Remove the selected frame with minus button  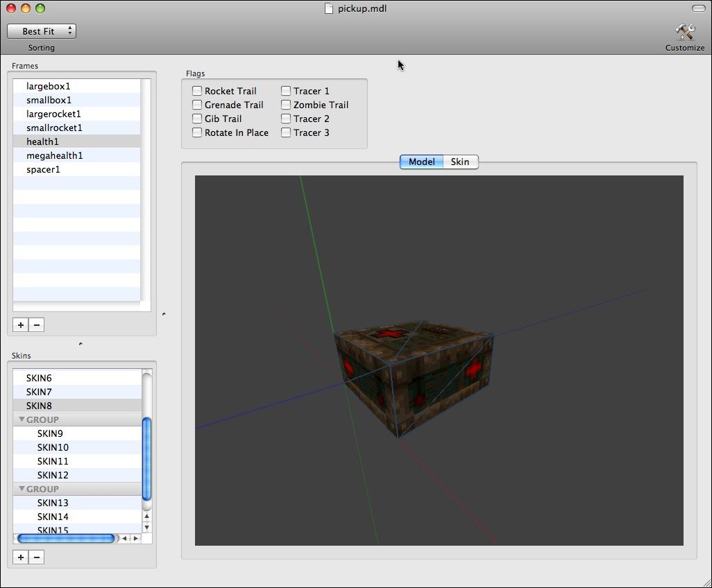coord(37,325)
